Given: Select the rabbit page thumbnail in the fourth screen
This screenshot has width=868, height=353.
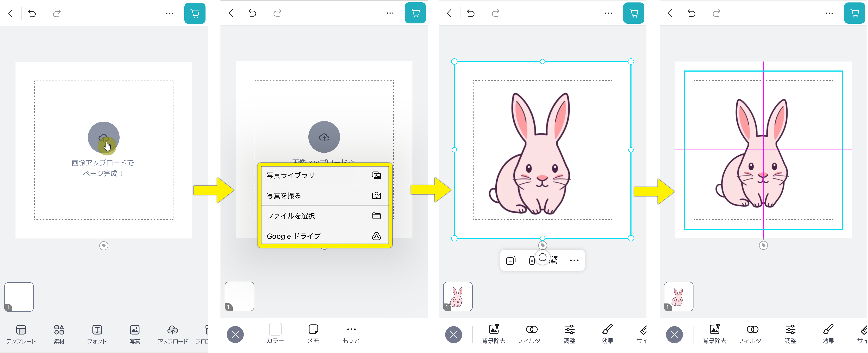Looking at the screenshot, I should (x=678, y=296).
